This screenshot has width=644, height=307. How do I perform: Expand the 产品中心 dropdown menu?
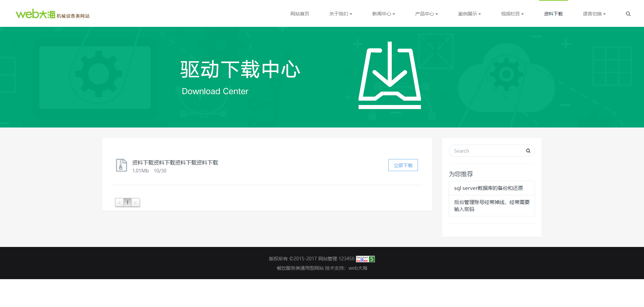pyautogui.click(x=426, y=14)
